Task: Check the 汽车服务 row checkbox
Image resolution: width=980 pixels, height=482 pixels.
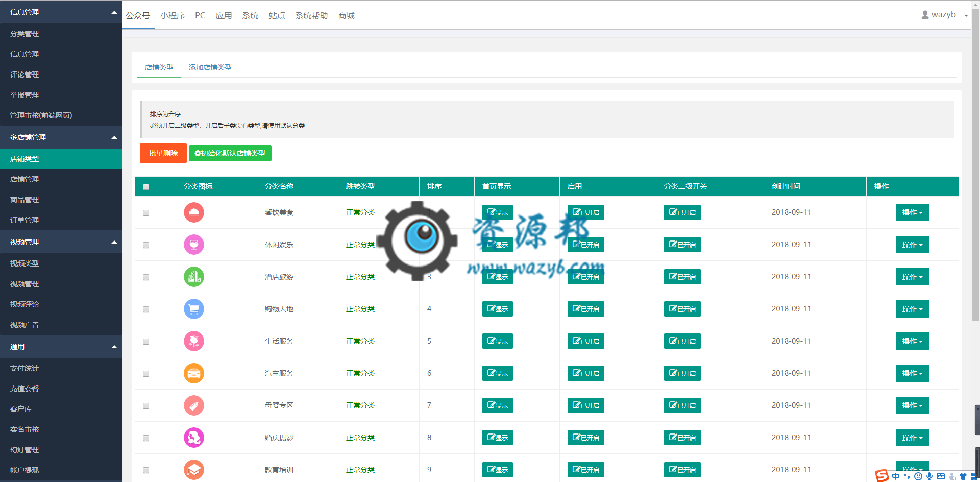Action: coord(146,374)
